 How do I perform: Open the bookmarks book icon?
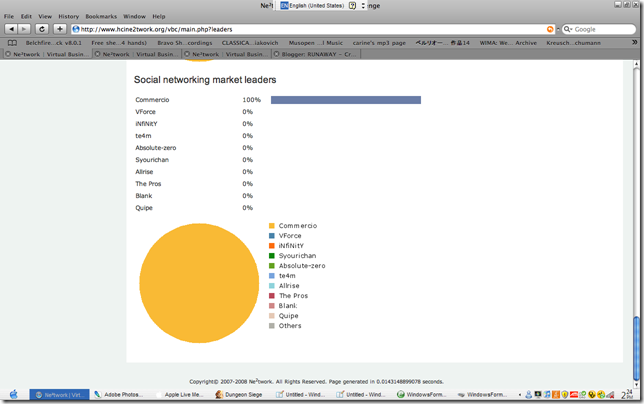click(x=12, y=43)
